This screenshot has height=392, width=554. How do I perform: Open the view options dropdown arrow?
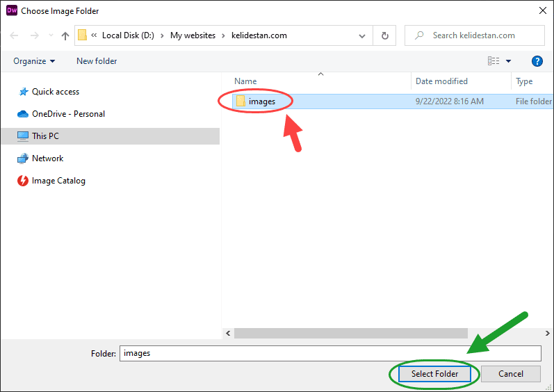click(508, 61)
